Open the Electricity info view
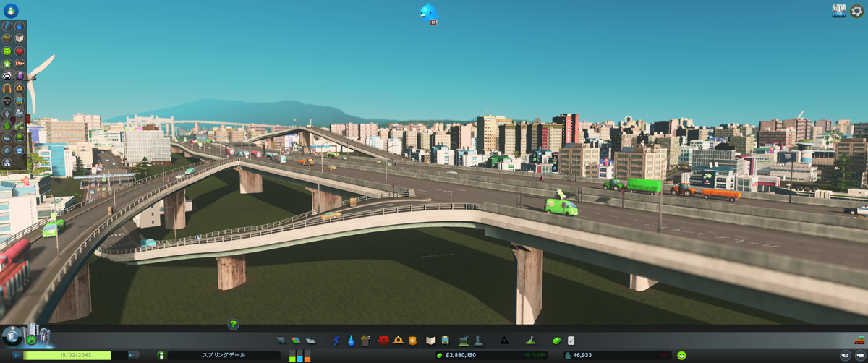The width and height of the screenshot is (868, 363). (7, 26)
